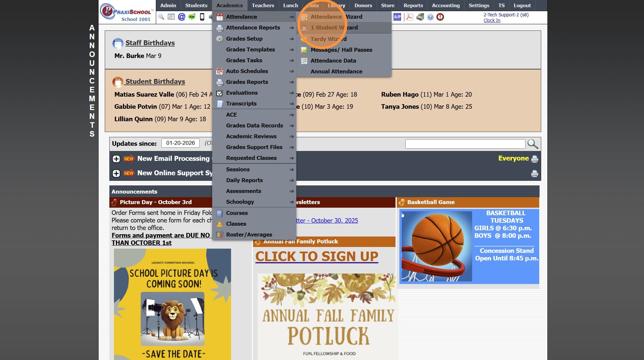Click the Clock In link
The image size is (644, 360).
[492, 20]
